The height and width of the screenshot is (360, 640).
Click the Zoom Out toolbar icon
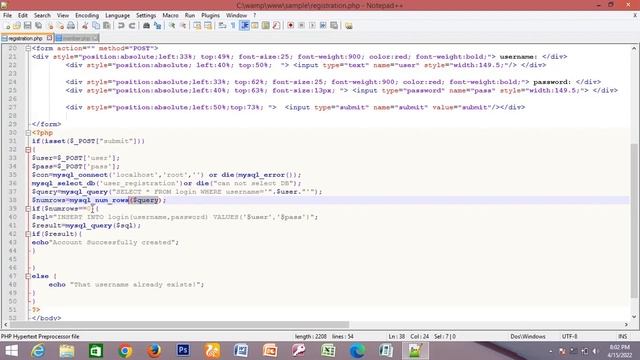(183, 26)
